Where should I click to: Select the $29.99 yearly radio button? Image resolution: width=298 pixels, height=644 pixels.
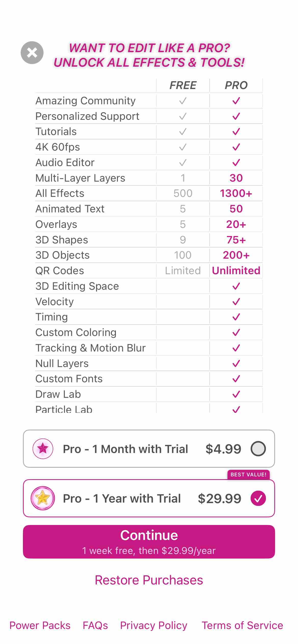click(x=258, y=498)
